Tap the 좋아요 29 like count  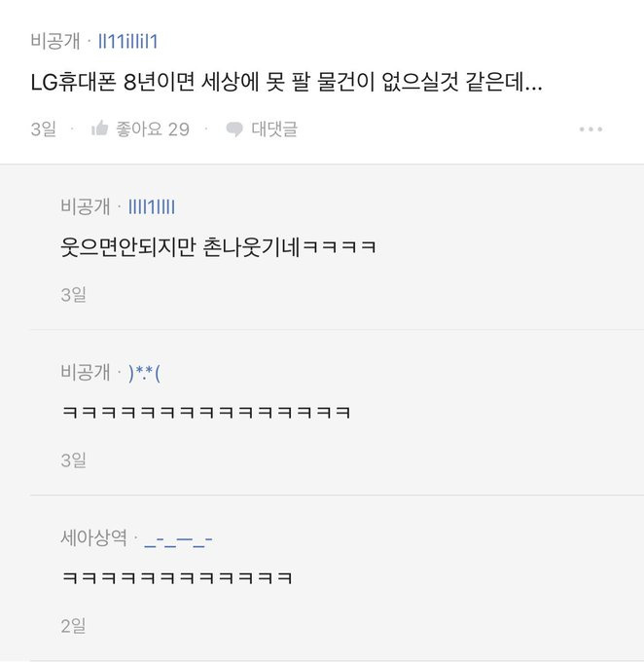coord(153,129)
